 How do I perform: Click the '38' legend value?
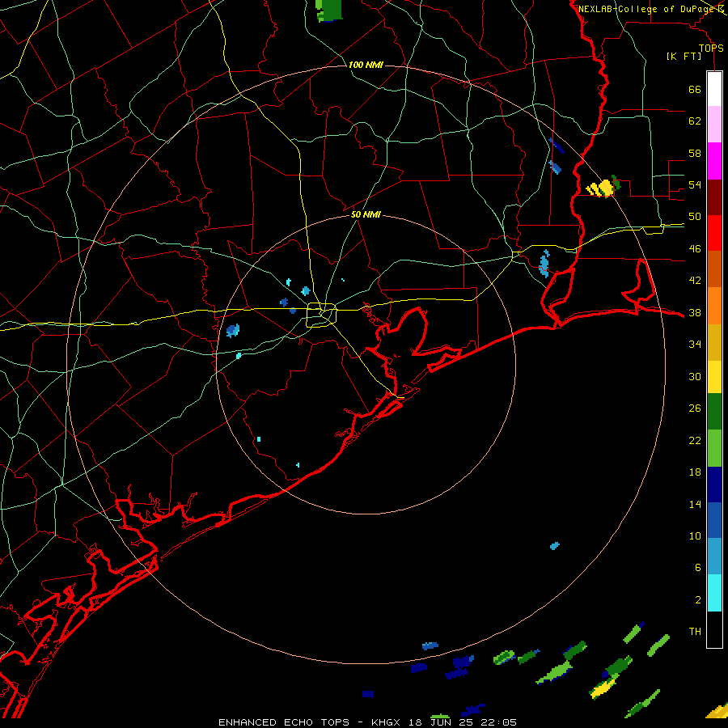click(695, 312)
